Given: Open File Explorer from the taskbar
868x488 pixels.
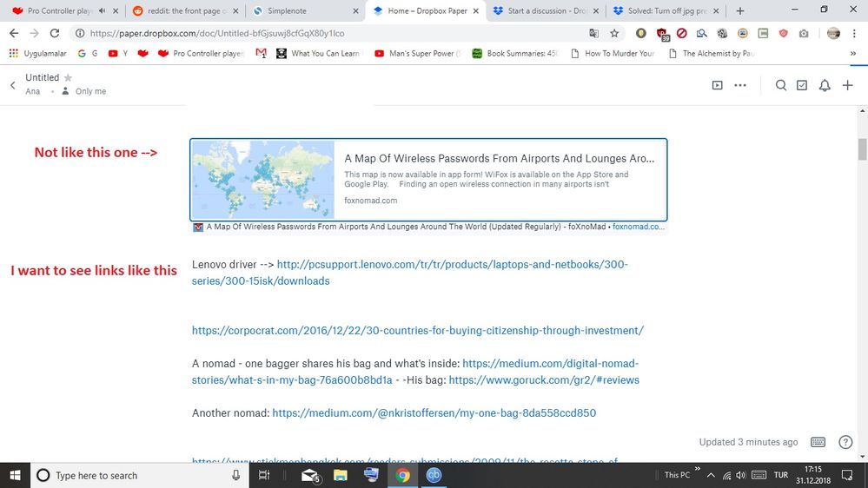Looking at the screenshot, I should tap(340, 475).
